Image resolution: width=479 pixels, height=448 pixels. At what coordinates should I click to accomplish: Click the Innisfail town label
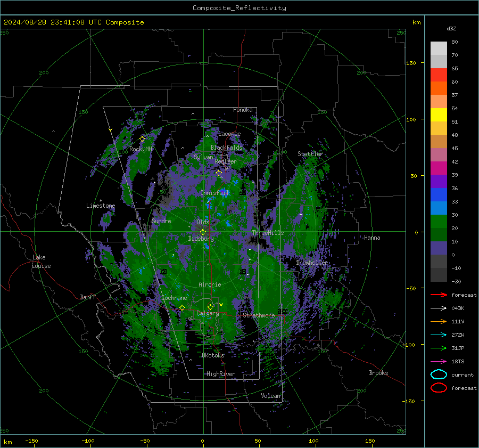point(215,193)
